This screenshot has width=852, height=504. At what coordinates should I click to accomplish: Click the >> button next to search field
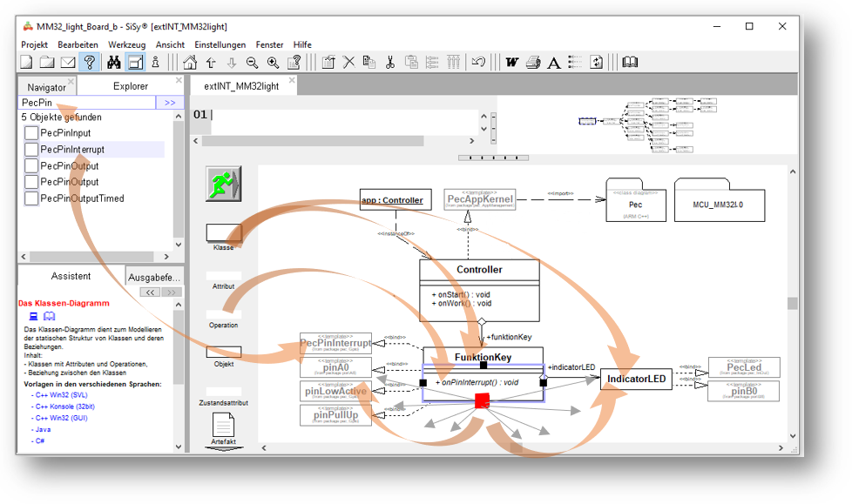[x=170, y=103]
